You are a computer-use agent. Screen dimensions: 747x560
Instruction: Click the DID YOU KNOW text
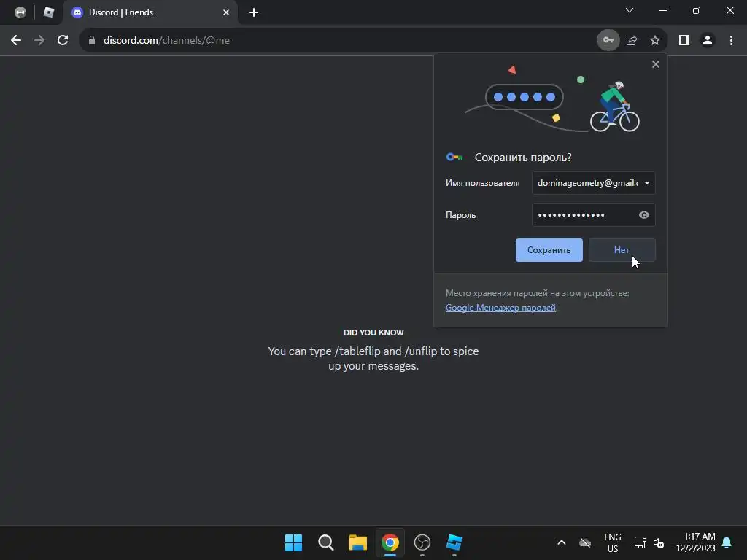pos(373,332)
